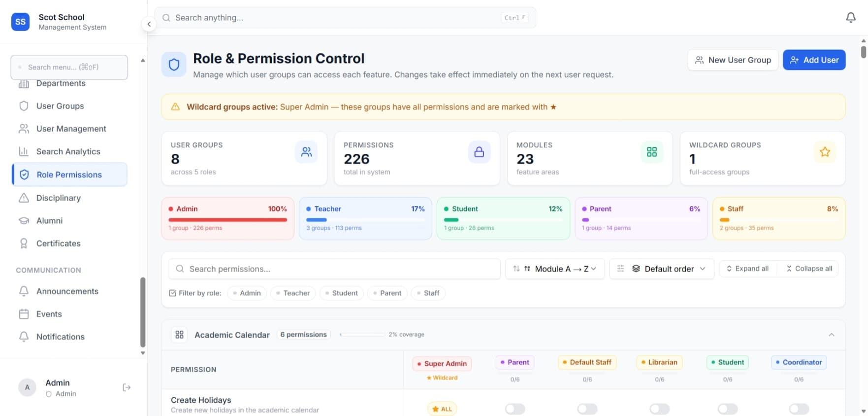This screenshot has width=868, height=416.
Task: Toggle Create Holidays permission for Parent
Action: pos(515,409)
